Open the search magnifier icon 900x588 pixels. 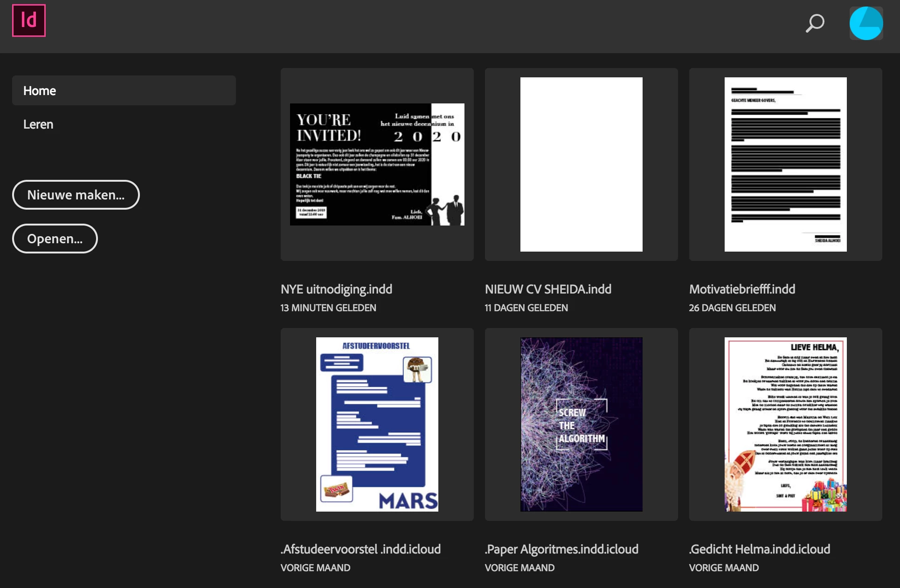point(815,23)
